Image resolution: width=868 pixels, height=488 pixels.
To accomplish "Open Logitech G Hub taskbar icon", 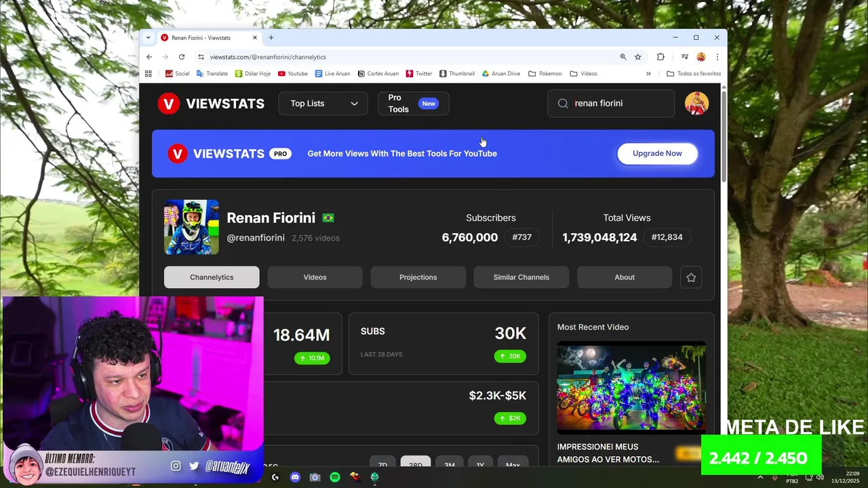I will point(275,477).
